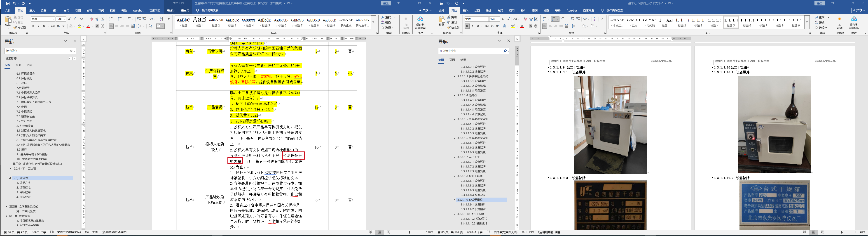Toggle italic in the right window's ribbon

(472, 26)
